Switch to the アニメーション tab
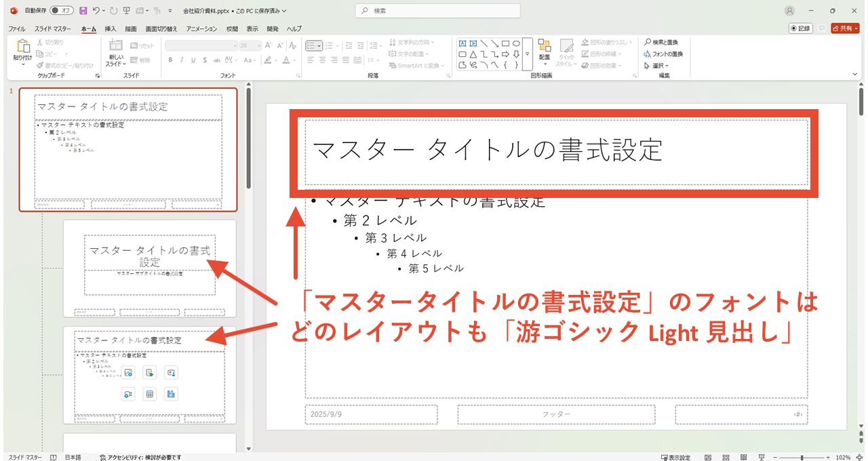This screenshot has height=461, width=868. pyautogui.click(x=201, y=29)
